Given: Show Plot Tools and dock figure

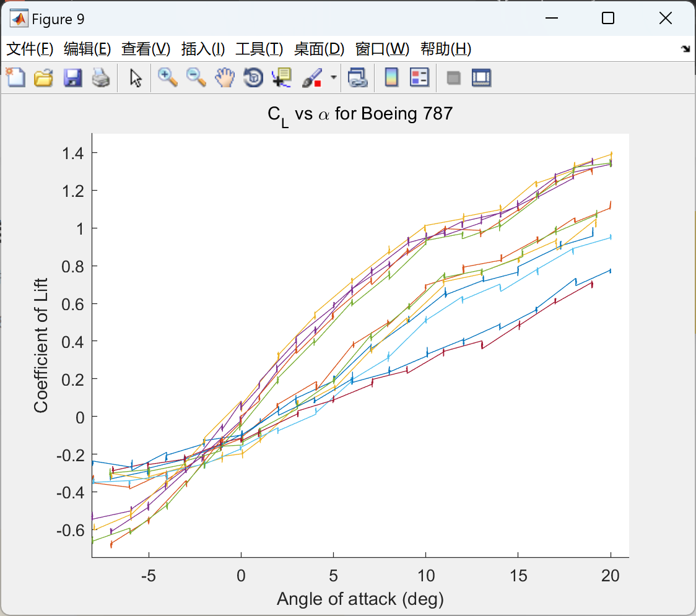Looking at the screenshot, I should (x=481, y=77).
